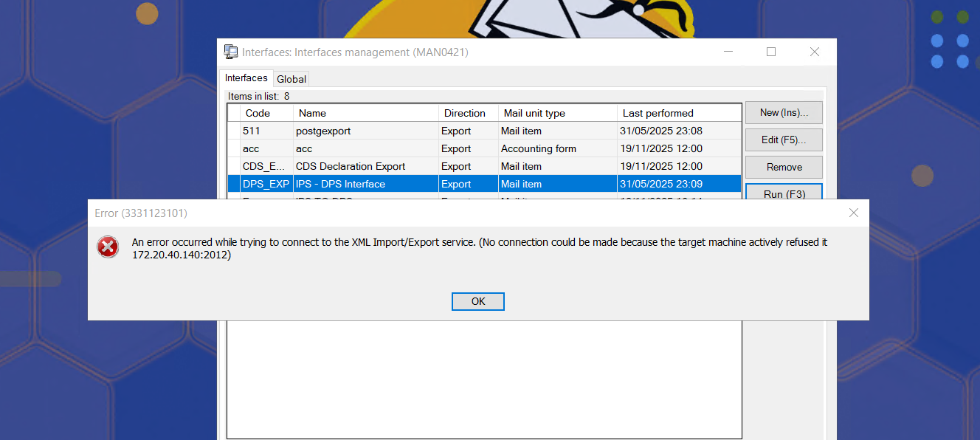Click the DPS_EXP code cell
Viewport: 980px width, 440px height.
point(266,184)
